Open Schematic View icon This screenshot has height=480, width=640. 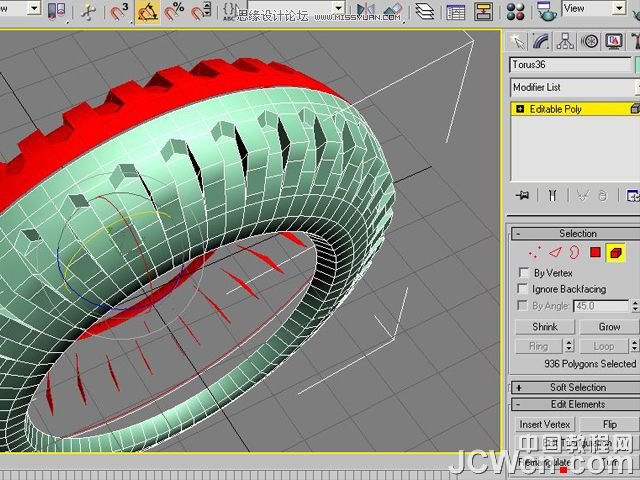tap(483, 12)
